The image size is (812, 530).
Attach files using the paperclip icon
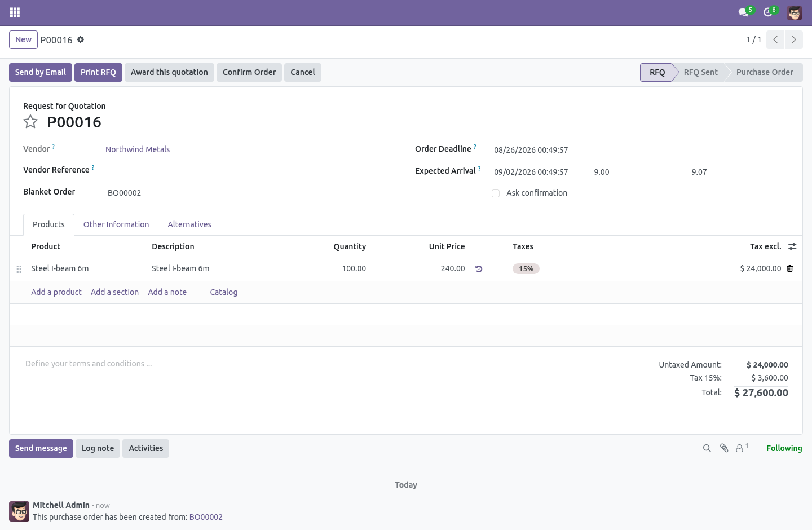[724, 448]
